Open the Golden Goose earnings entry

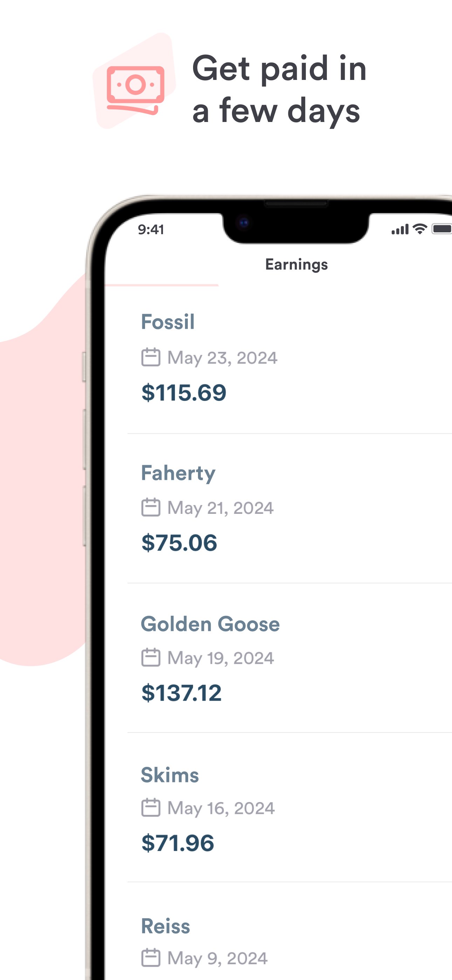tap(210, 624)
